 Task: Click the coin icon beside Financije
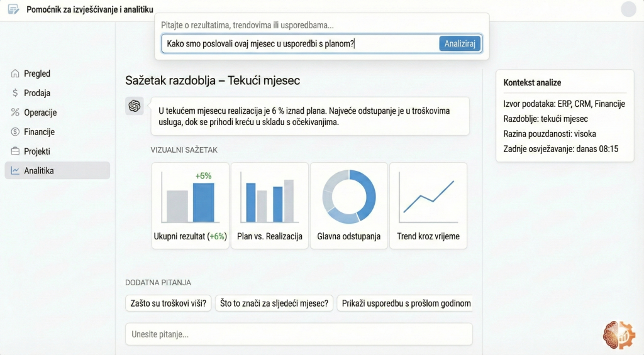15,132
